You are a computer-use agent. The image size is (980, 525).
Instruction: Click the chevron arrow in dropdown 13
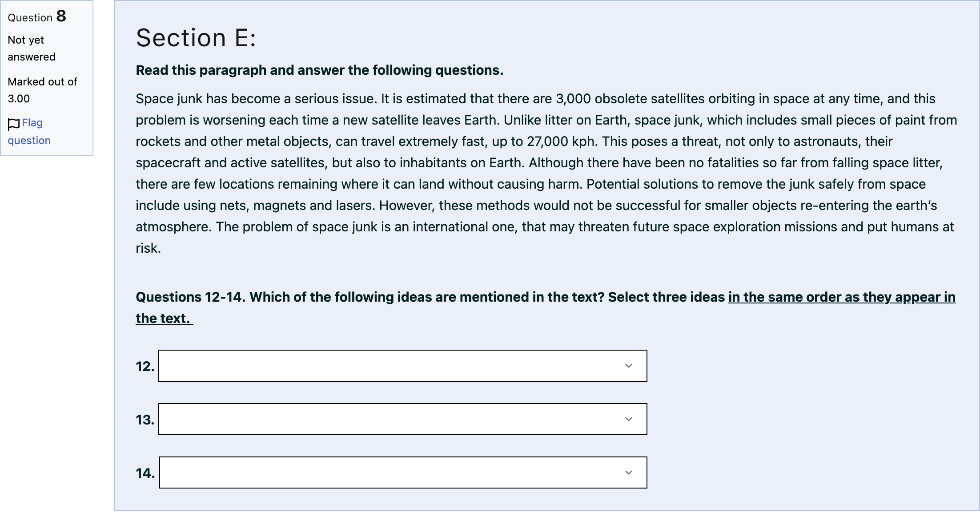pyautogui.click(x=629, y=419)
